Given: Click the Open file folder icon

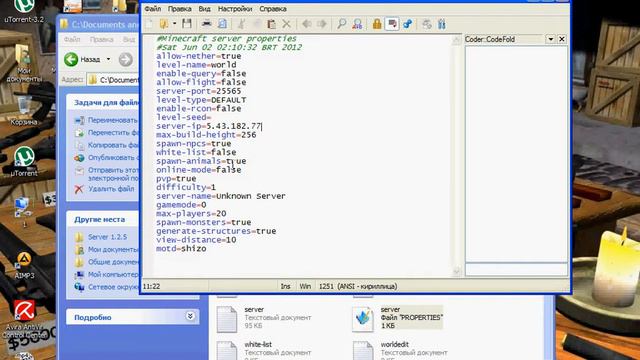Looking at the screenshot, I should tap(164, 24).
